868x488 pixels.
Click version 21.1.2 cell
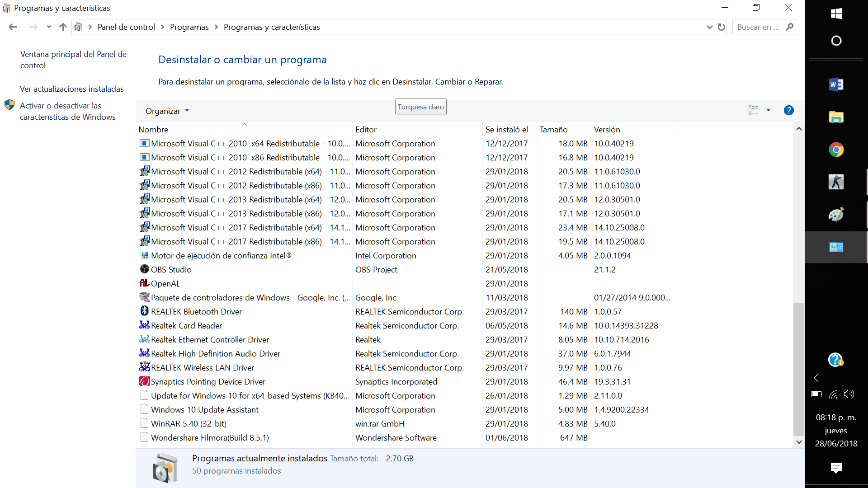pos(605,269)
